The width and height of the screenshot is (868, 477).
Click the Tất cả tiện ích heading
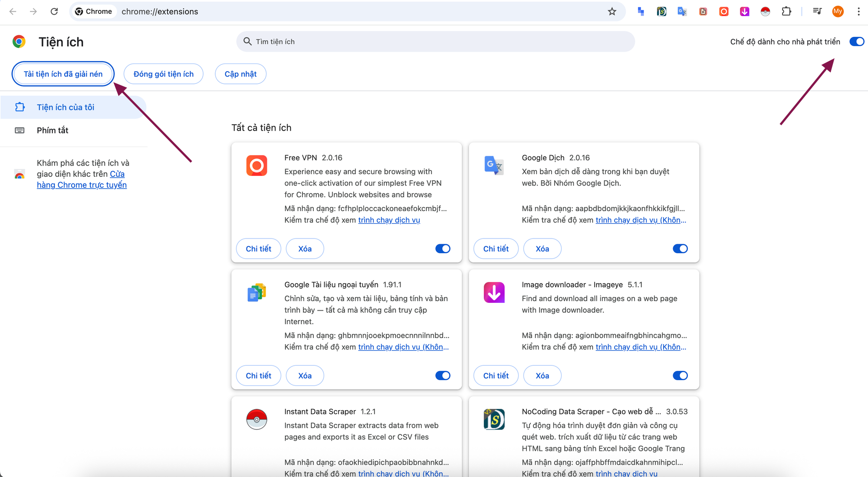pos(261,128)
